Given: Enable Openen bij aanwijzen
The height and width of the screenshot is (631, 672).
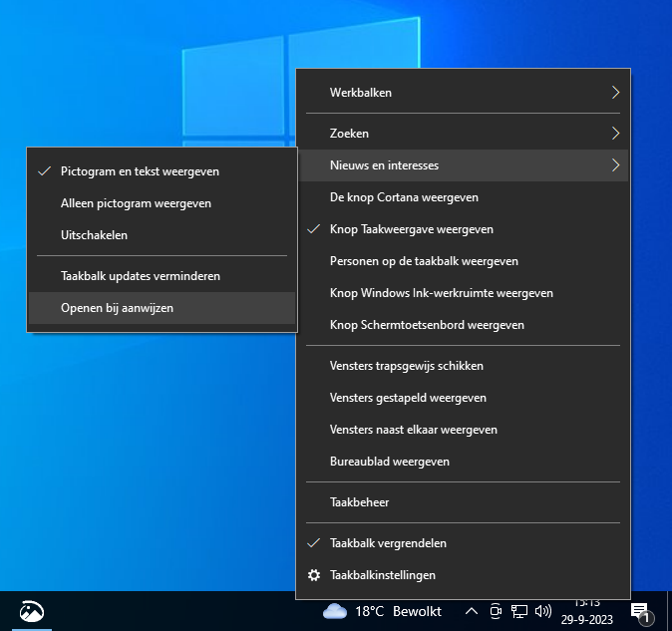Looking at the screenshot, I should pyautogui.click(x=117, y=308).
